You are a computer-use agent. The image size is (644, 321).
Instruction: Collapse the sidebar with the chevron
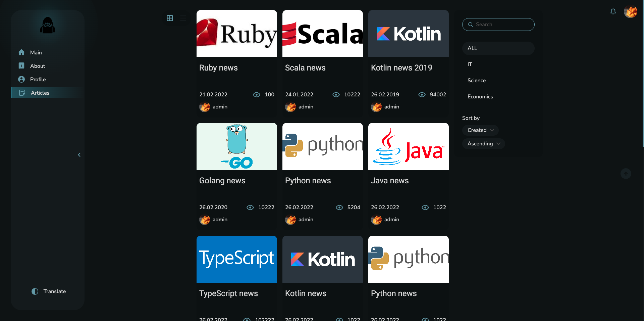point(79,155)
